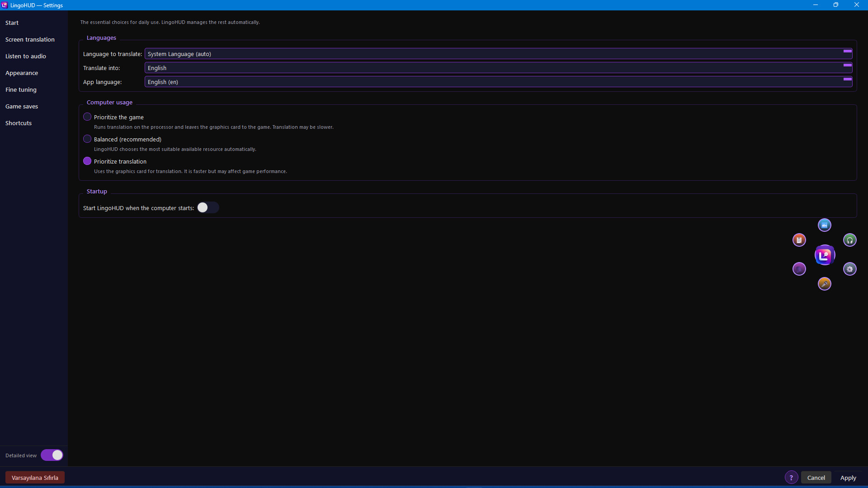Click the green headphones radial icon
This screenshot has height=488, width=868.
pyautogui.click(x=849, y=240)
